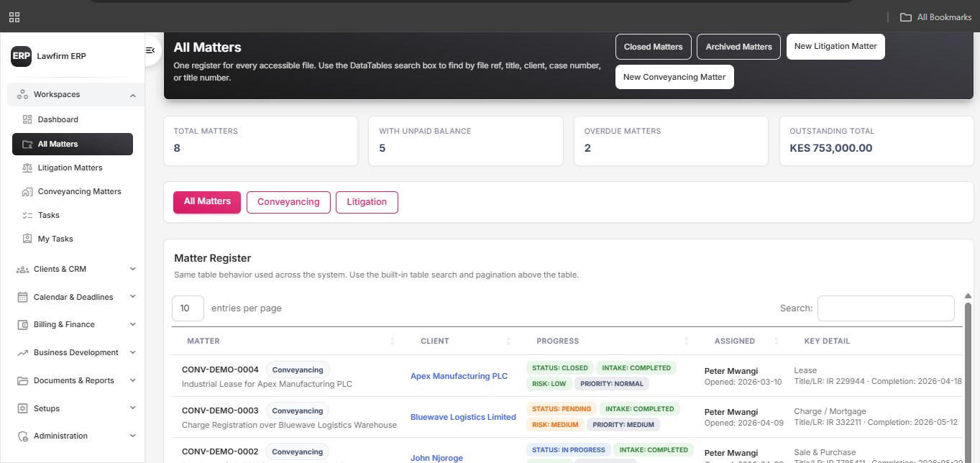
Task: Click the Dashboard grid icon
Action: tap(27, 119)
